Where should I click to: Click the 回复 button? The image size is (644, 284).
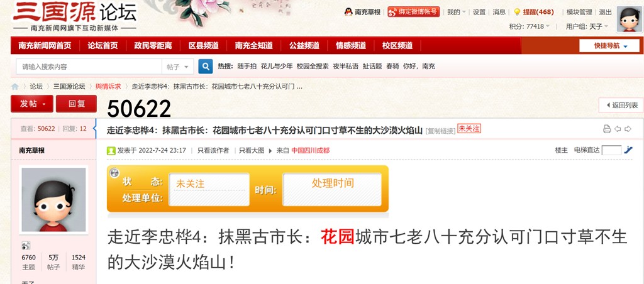[x=76, y=104]
